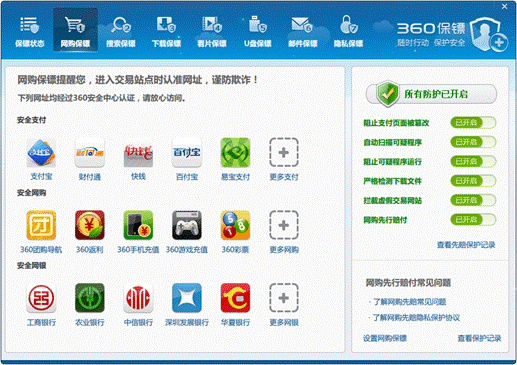Toggle the 拦截虚假交易网站 switch

point(473,200)
